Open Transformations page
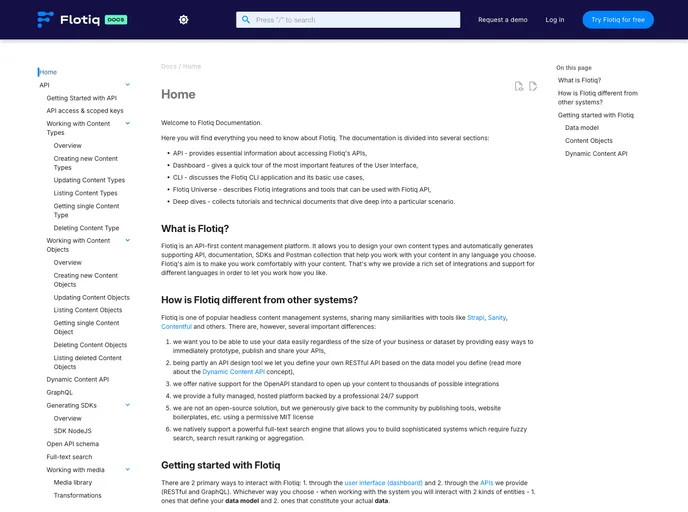The width and height of the screenshot is (688, 512). click(78, 495)
